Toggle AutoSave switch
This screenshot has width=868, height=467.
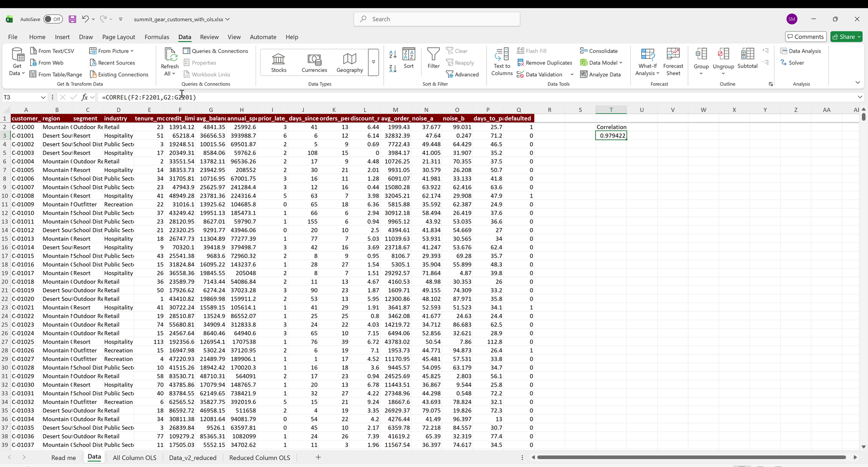53,19
